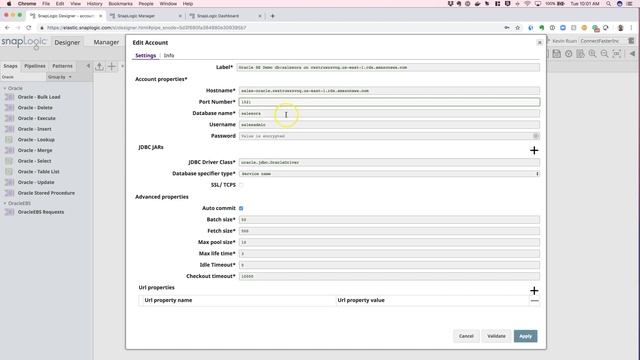This screenshot has height=360, width=640.
Task: Select the Pipelines tab
Action: [x=35, y=66]
